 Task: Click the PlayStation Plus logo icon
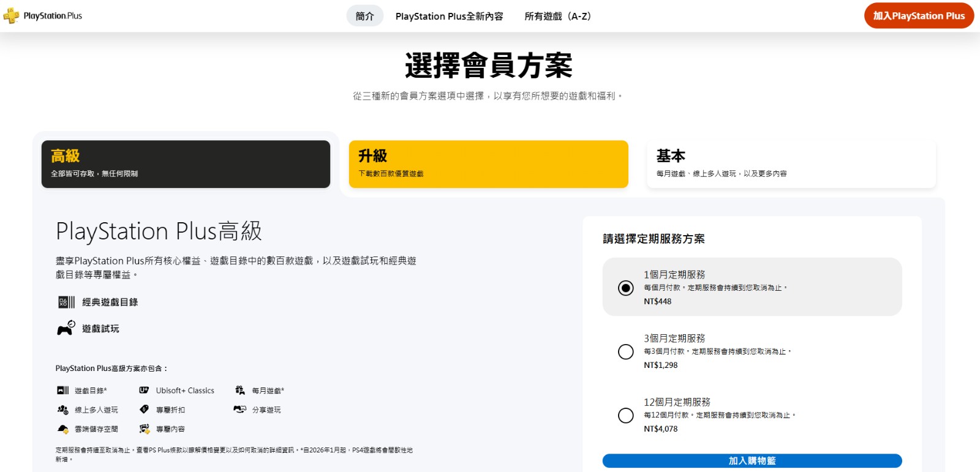tap(11, 15)
